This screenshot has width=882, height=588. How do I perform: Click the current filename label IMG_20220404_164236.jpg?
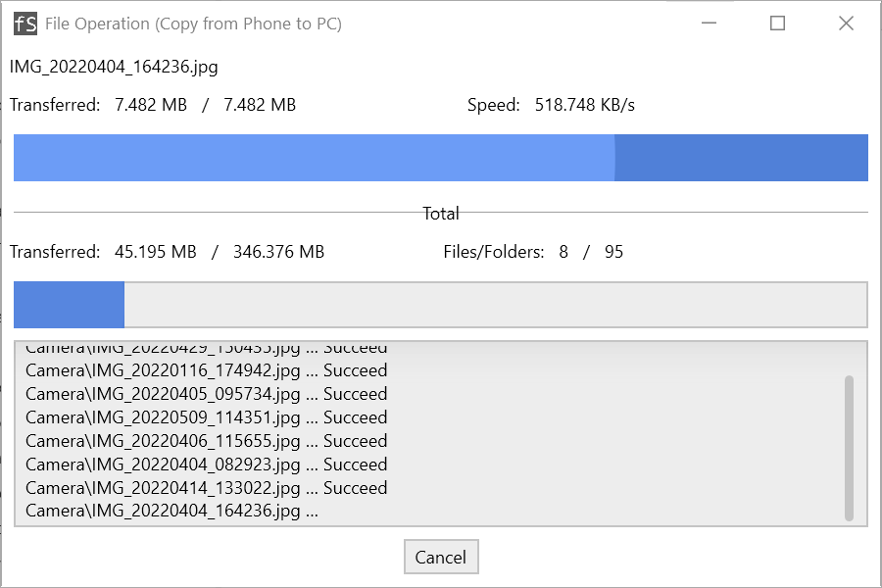(x=114, y=67)
